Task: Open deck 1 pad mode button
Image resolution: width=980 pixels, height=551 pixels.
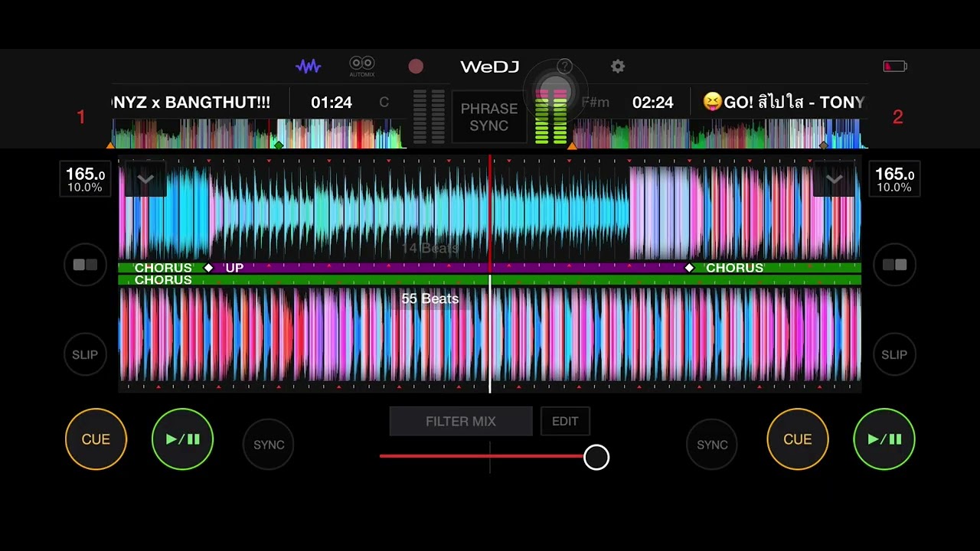Action: tap(85, 265)
